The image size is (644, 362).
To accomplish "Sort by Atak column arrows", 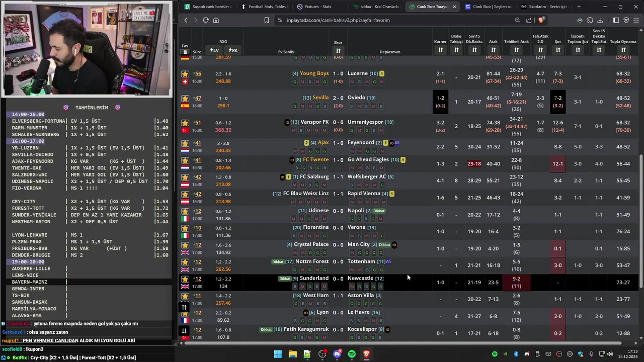I will [493, 50].
